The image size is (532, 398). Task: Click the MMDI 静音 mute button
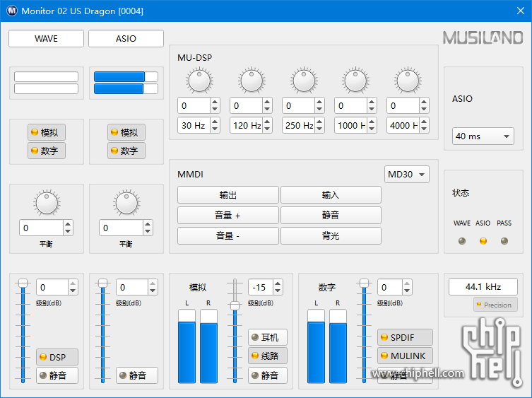coord(331,215)
